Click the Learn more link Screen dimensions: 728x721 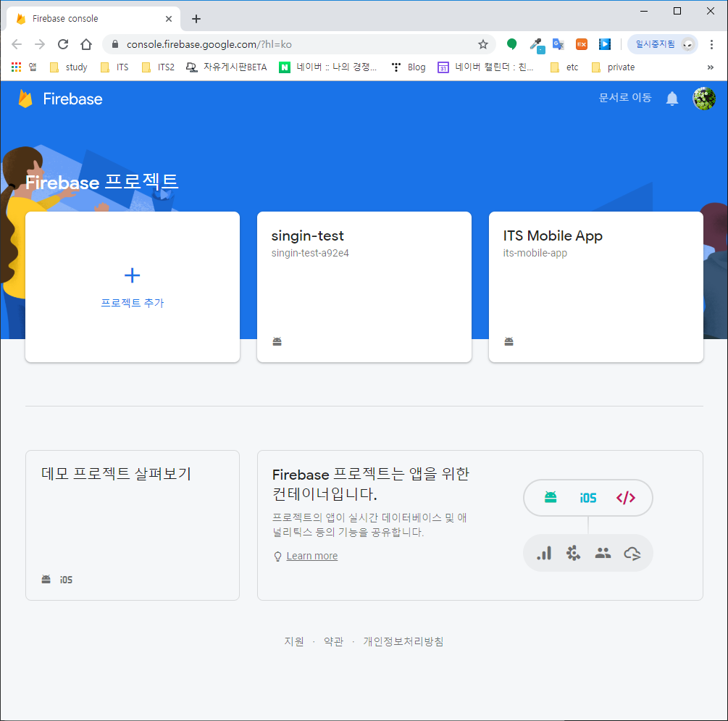[x=312, y=556]
